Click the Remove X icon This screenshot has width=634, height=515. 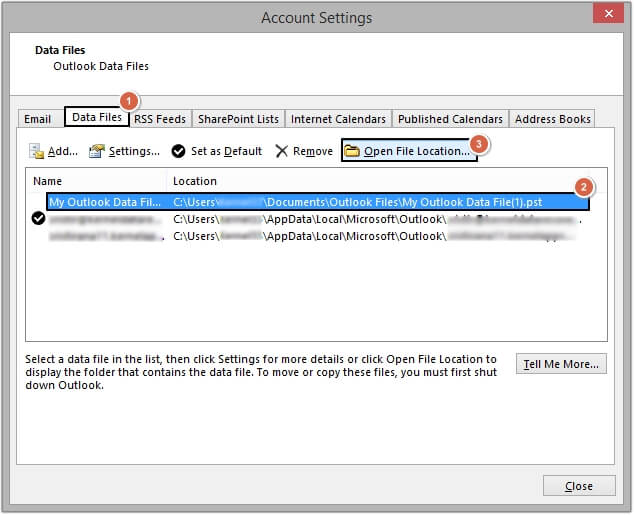click(x=281, y=151)
